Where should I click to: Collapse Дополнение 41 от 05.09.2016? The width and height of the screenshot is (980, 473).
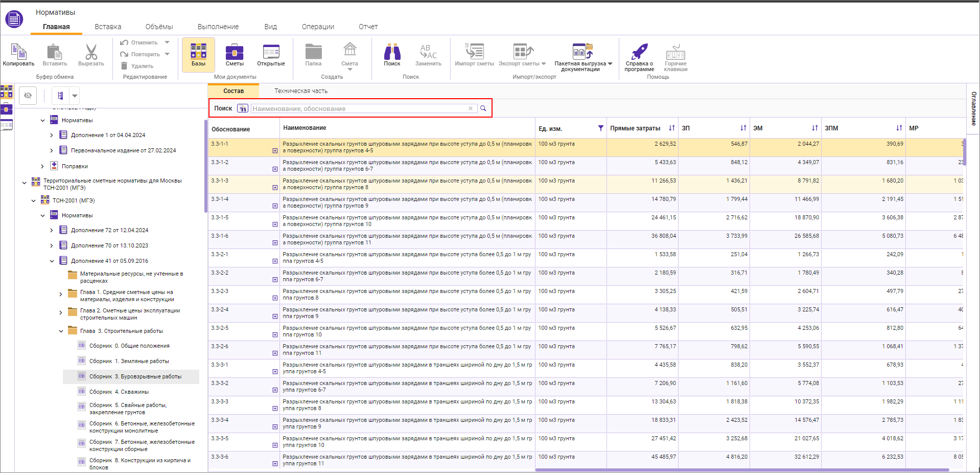click(52, 261)
